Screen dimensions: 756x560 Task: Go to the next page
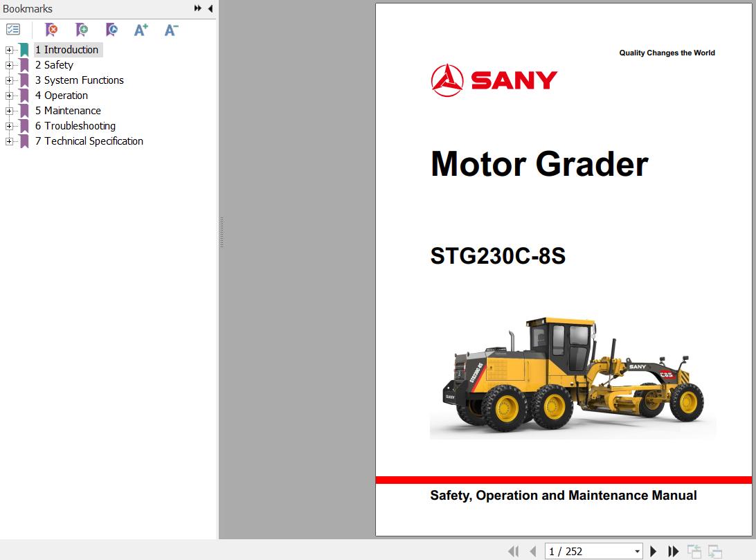654,551
